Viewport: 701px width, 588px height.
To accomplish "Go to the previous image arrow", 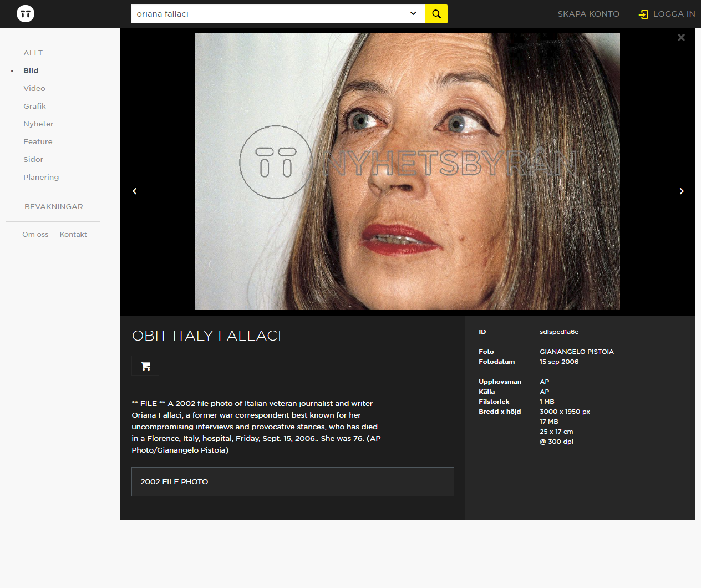I will (x=135, y=191).
